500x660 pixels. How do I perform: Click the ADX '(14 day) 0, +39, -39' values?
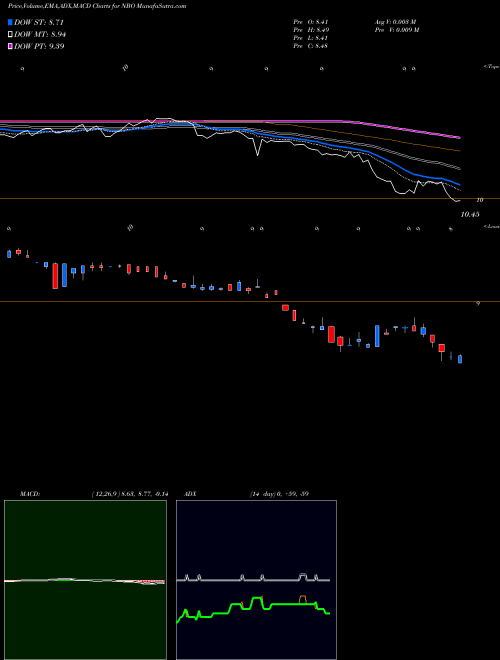point(279,494)
